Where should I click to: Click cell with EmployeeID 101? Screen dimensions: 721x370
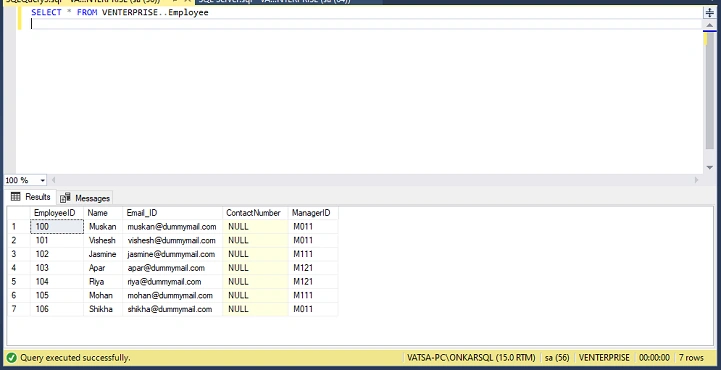(57, 240)
